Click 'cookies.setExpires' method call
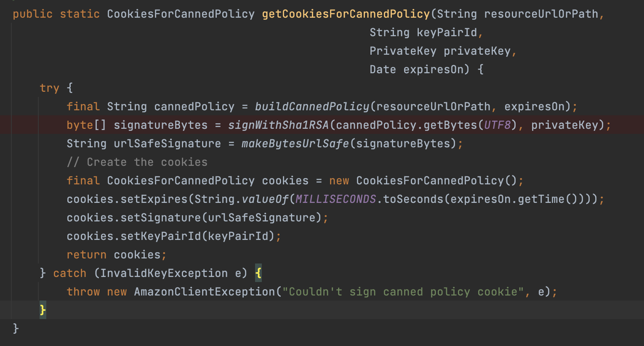The image size is (644, 346). tap(127, 199)
